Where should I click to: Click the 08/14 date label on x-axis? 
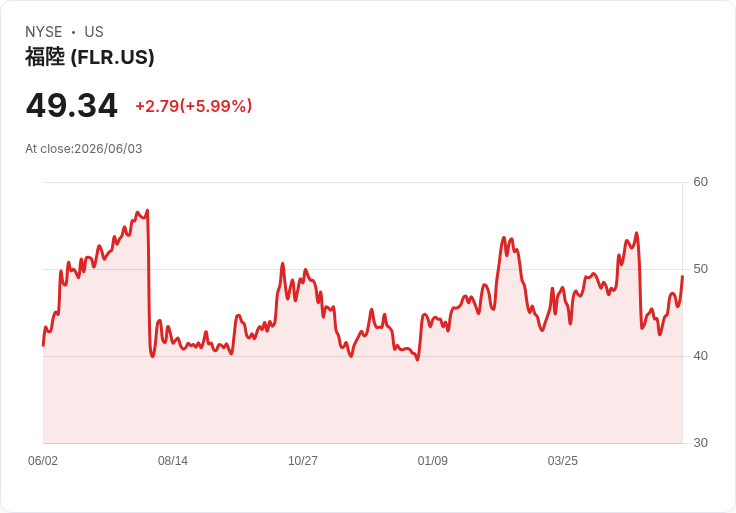point(173,461)
